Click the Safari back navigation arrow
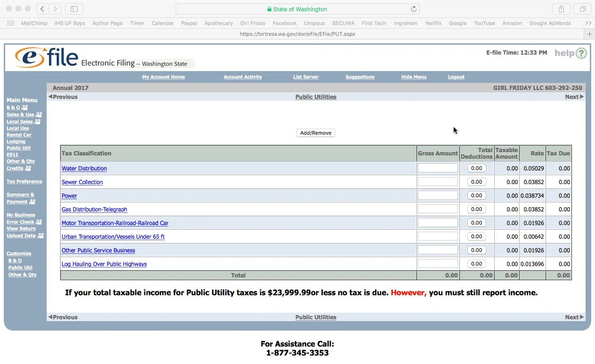 (42, 9)
